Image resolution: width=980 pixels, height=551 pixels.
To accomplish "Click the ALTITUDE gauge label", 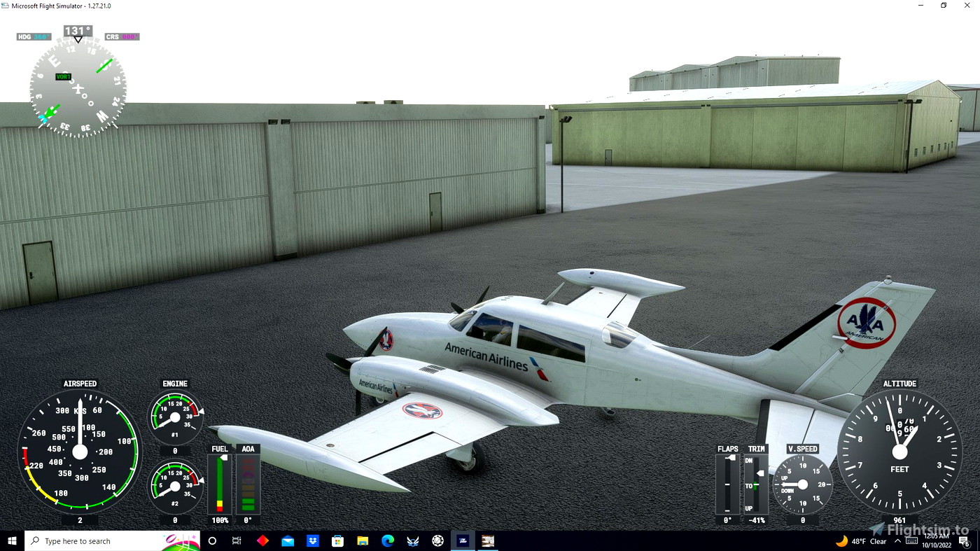I will [899, 384].
